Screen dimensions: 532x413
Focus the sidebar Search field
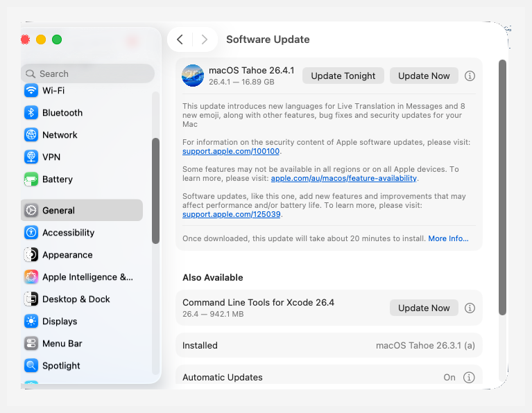tap(87, 73)
